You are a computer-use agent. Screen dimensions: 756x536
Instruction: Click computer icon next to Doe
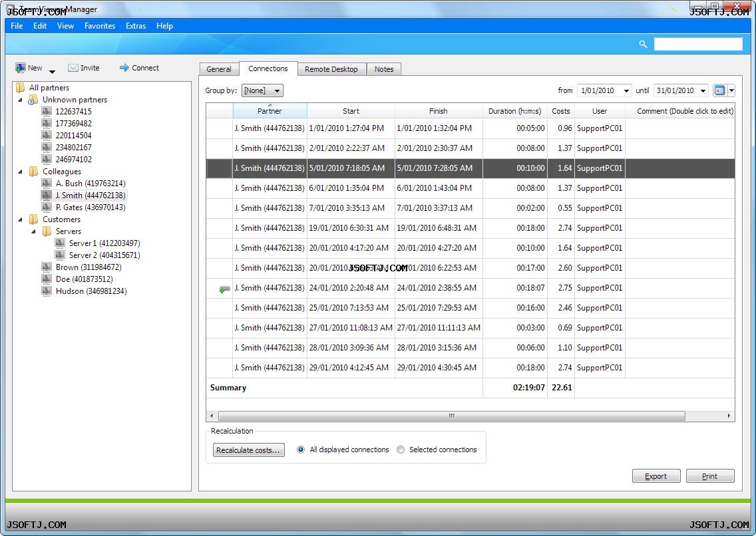pyautogui.click(x=47, y=279)
